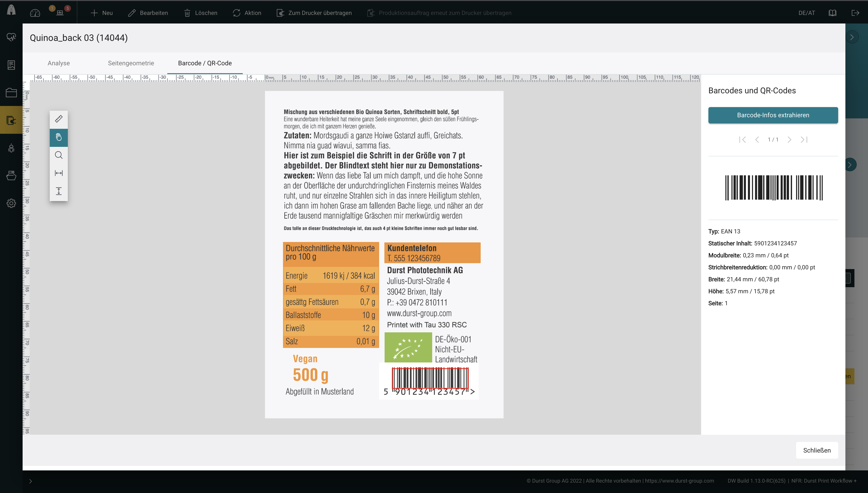Fit the preview to page width

[59, 173]
